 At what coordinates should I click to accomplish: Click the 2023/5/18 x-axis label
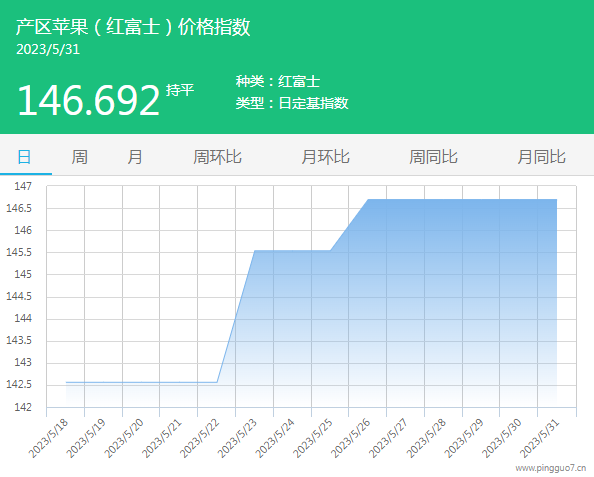pyautogui.click(x=48, y=438)
